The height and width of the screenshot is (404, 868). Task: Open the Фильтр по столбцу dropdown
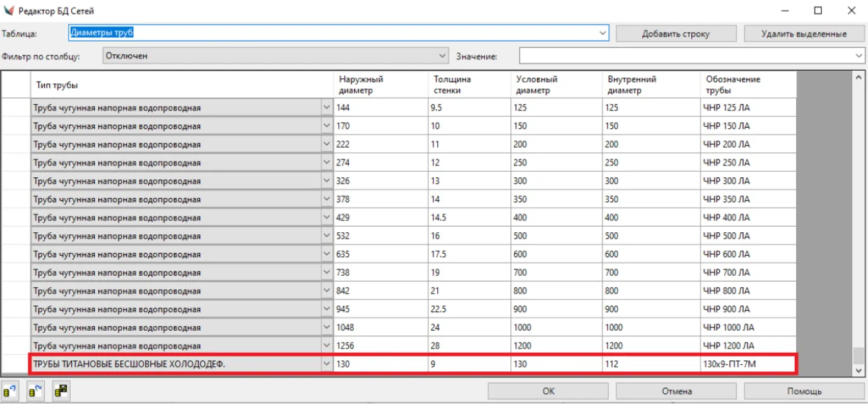point(442,56)
